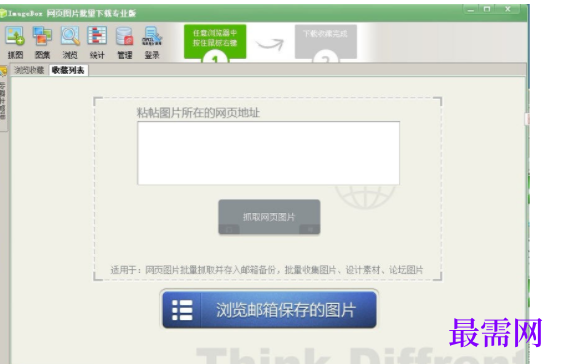Click the gray step 2 download box

click(x=326, y=42)
